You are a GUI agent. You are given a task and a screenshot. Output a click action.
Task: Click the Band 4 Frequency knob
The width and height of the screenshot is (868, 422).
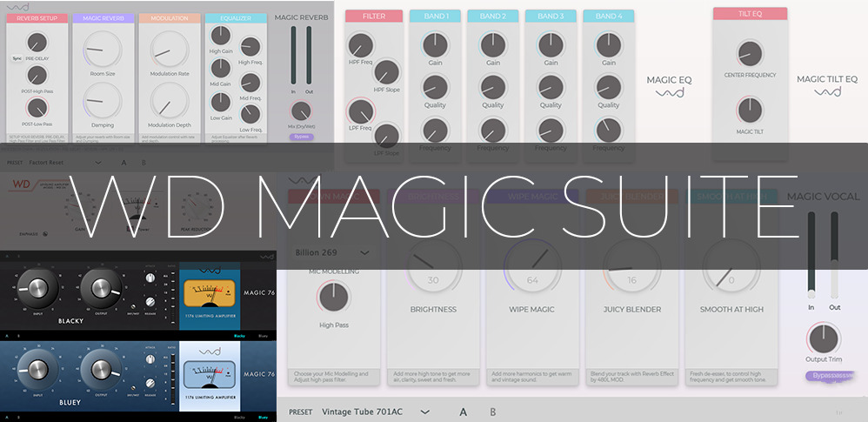tap(608, 131)
